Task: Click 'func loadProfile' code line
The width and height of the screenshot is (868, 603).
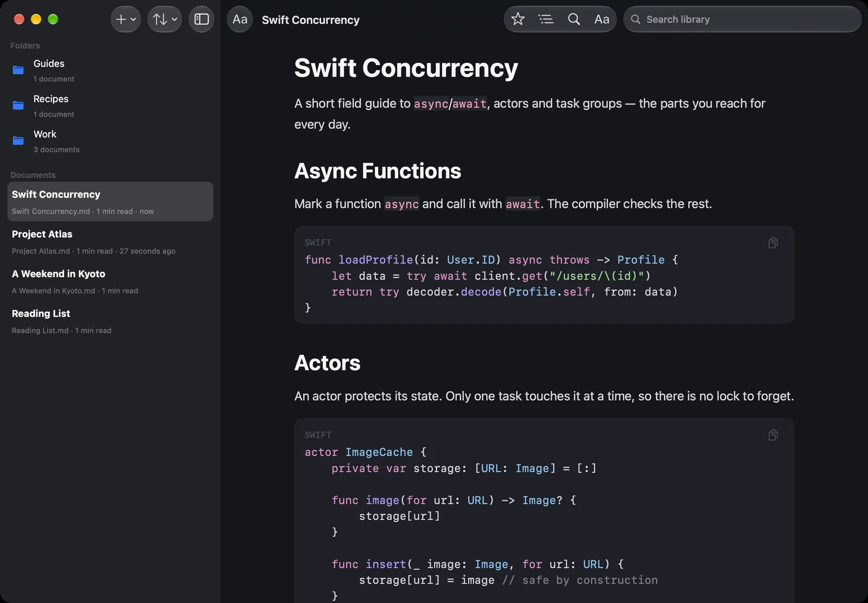Action: coord(491,260)
